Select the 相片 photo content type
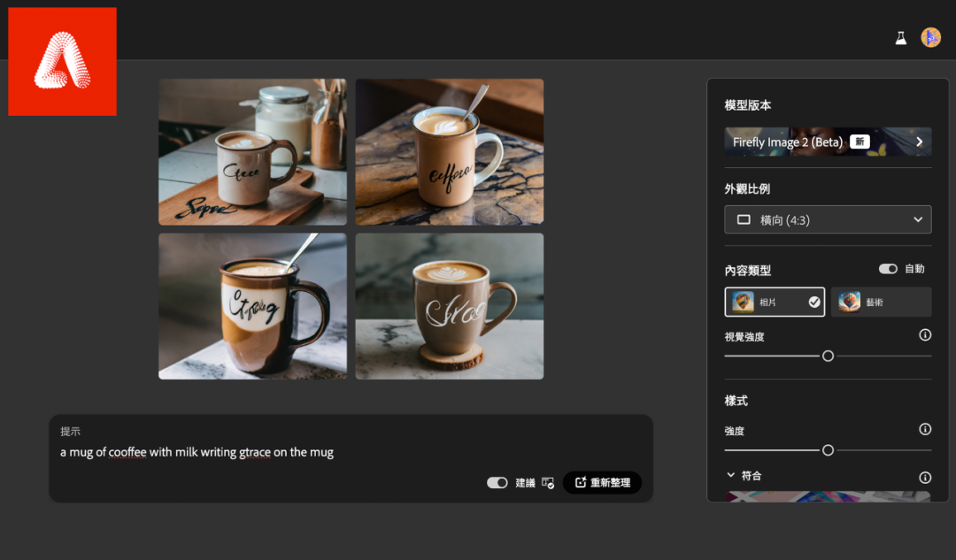 775,303
